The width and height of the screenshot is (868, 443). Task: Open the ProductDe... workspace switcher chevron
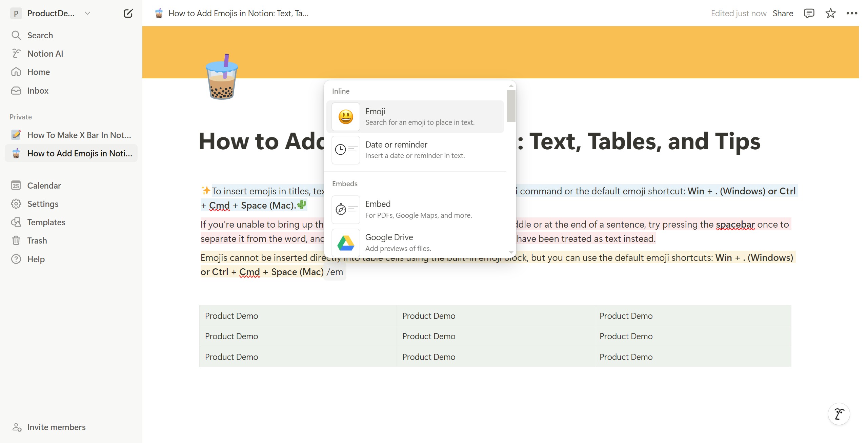pyautogui.click(x=87, y=13)
